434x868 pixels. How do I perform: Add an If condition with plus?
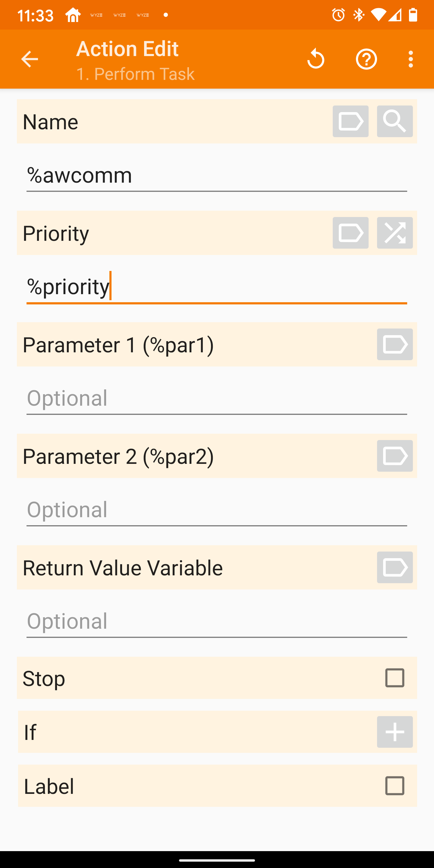click(395, 732)
